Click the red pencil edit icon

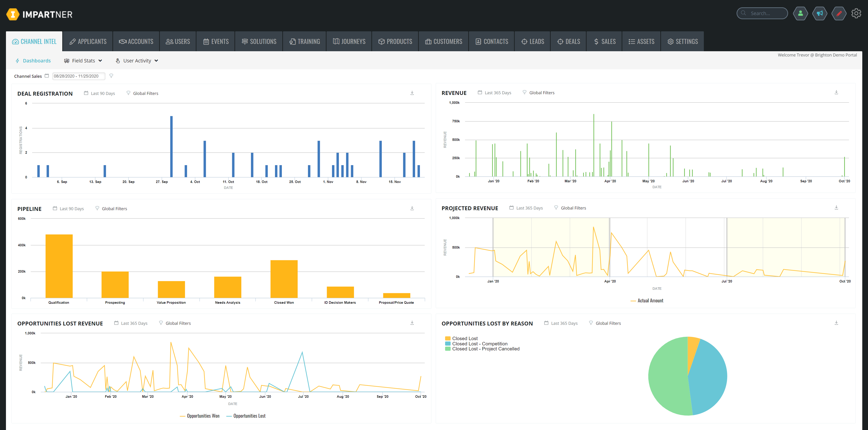click(839, 13)
